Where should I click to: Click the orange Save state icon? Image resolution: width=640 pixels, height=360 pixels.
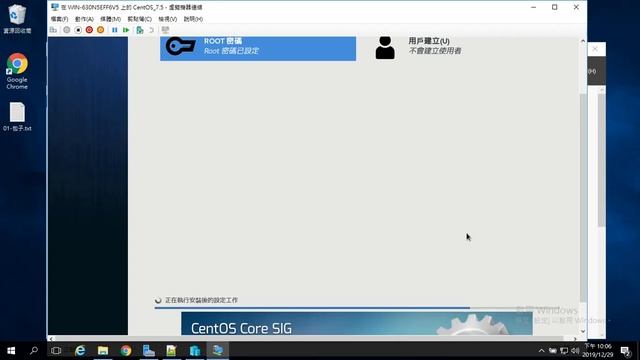pyautogui.click(x=100, y=30)
